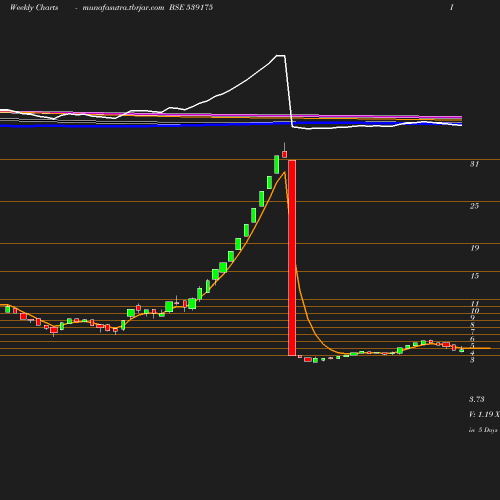Click the price axis label 15

point(475,276)
